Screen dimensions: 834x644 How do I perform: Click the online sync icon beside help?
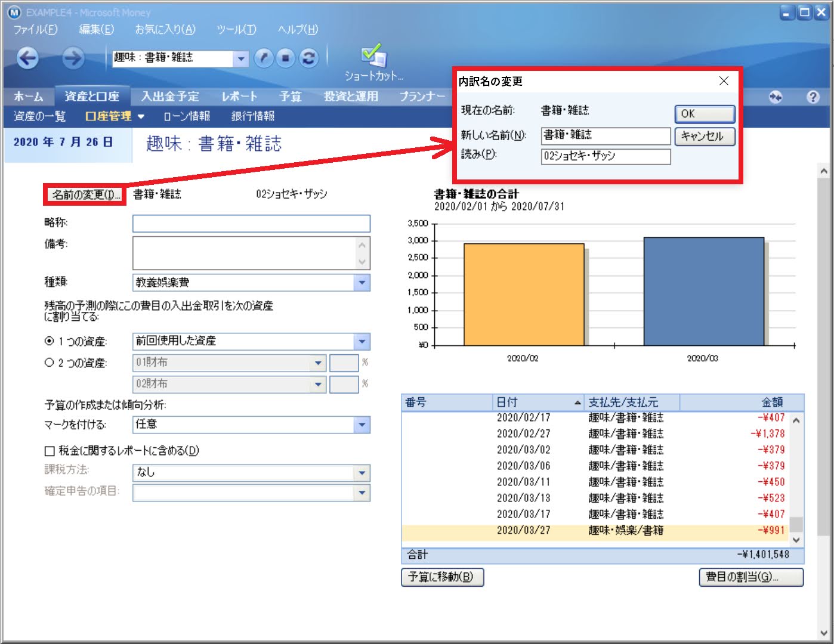point(776,97)
